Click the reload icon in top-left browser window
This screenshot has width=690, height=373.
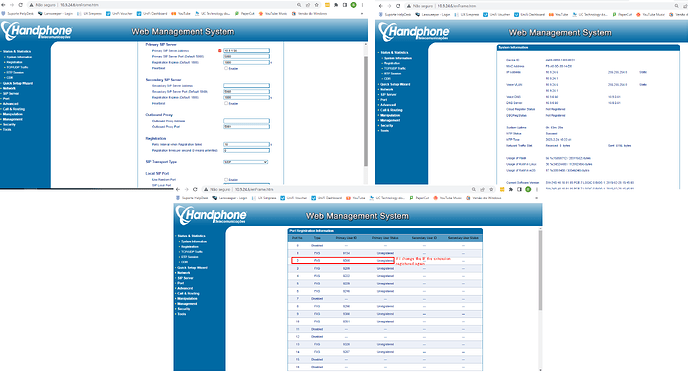click(x=20, y=5)
